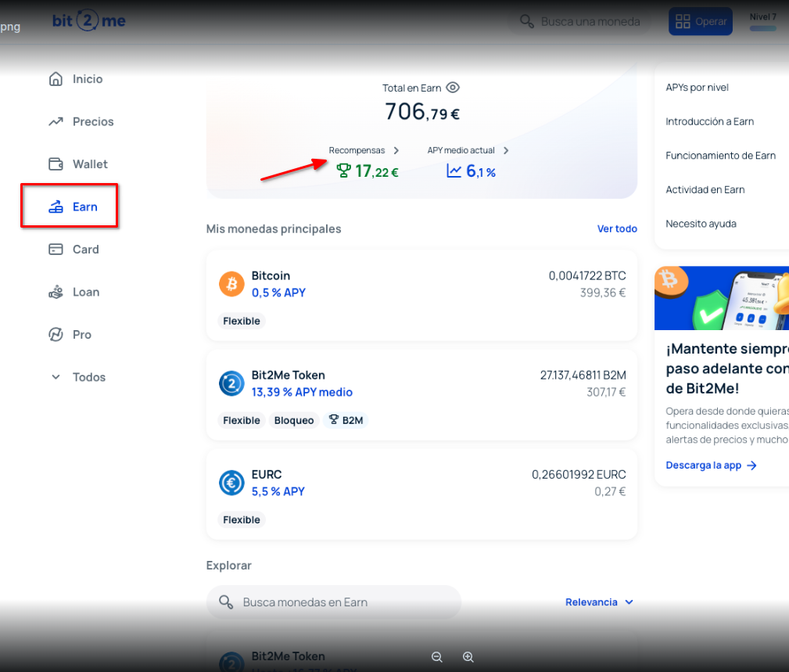
Task: Click 27.137,46811 B2M balance
Action: pos(583,375)
